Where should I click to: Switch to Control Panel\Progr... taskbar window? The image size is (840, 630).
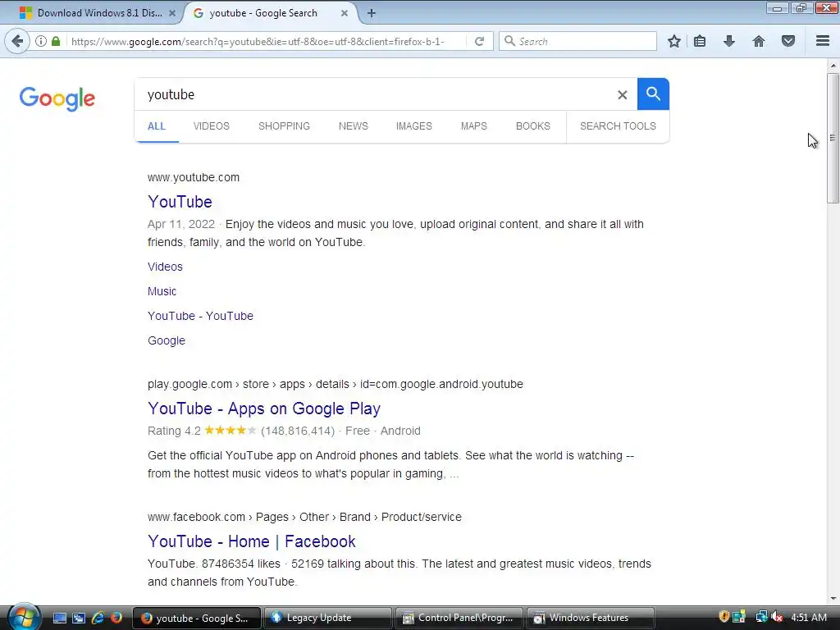[459, 618]
